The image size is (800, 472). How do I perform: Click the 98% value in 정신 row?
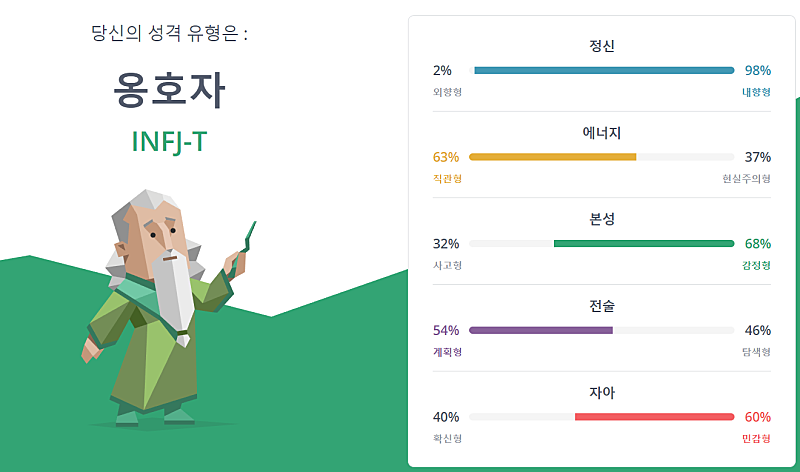tap(758, 71)
